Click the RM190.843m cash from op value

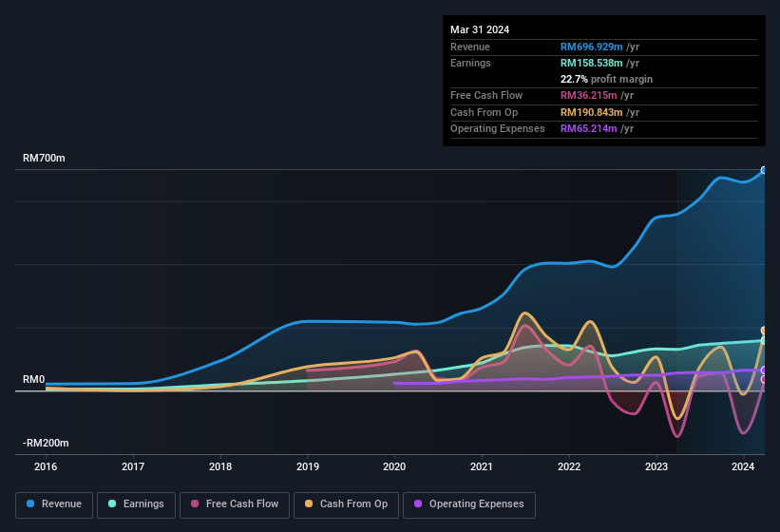[x=592, y=112]
